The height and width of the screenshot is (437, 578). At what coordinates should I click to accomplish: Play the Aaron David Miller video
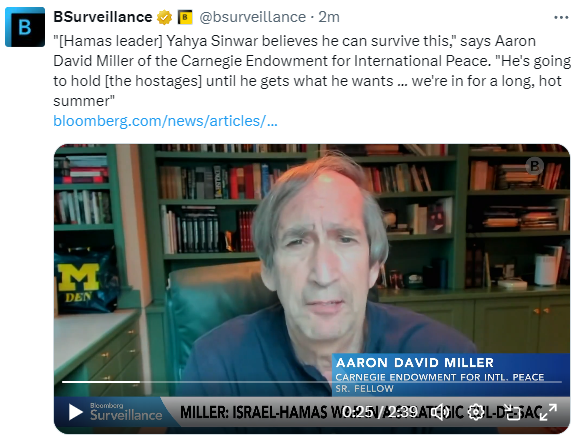pyautogui.click(x=76, y=412)
